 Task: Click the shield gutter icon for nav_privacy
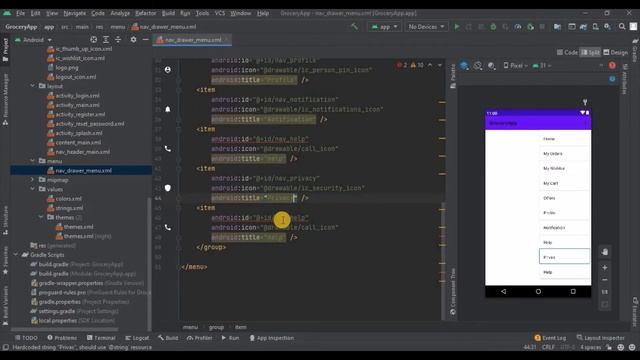(168, 188)
